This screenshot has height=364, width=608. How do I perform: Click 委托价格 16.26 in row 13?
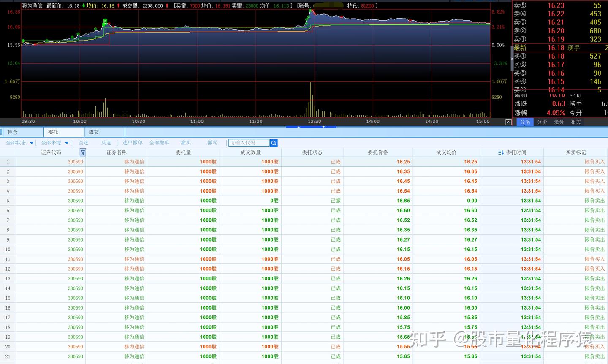tap(403, 278)
